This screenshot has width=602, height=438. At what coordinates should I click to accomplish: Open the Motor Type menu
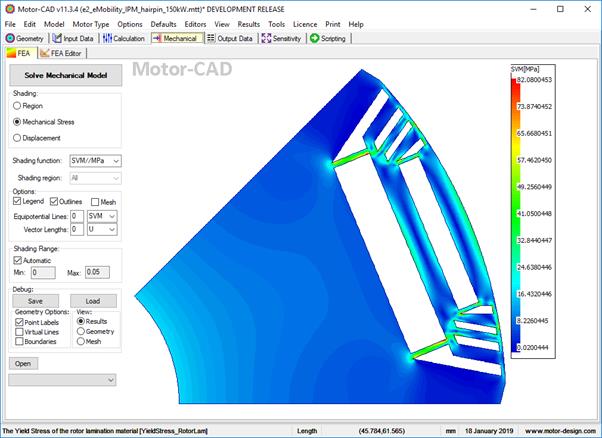91,24
